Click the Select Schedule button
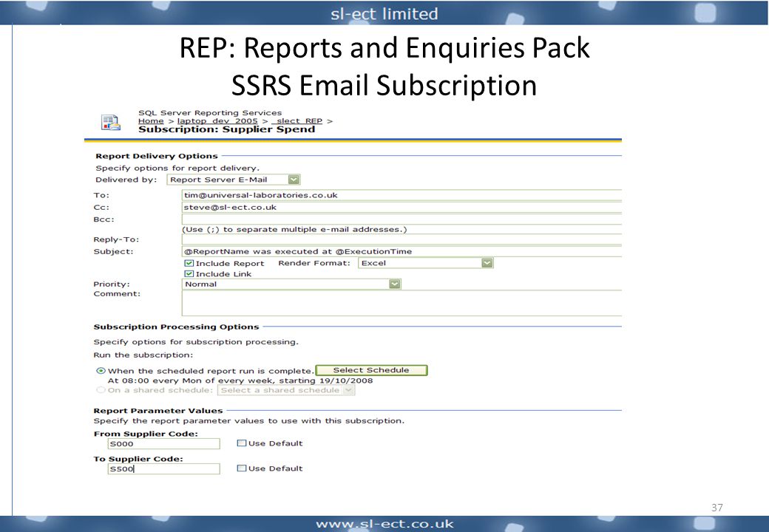 (x=371, y=370)
